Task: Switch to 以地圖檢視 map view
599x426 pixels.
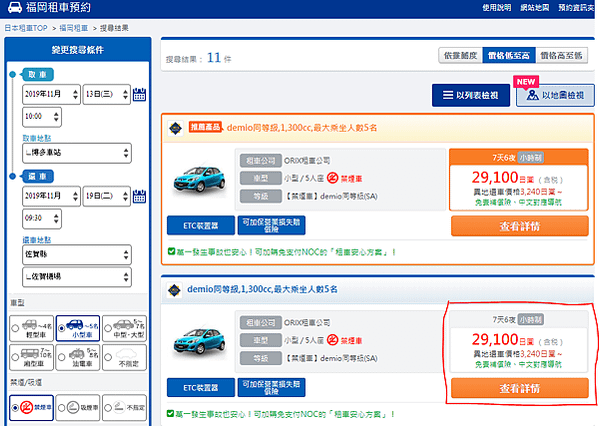Action: click(555, 95)
